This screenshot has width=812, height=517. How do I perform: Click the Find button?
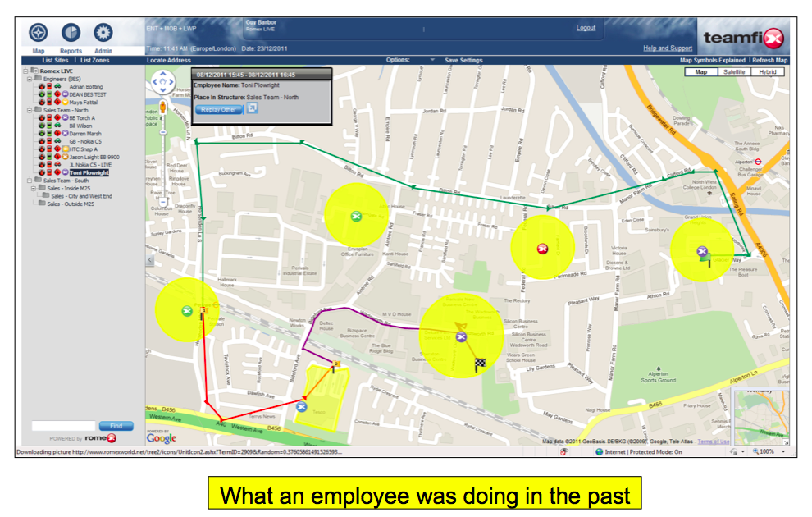click(x=116, y=426)
